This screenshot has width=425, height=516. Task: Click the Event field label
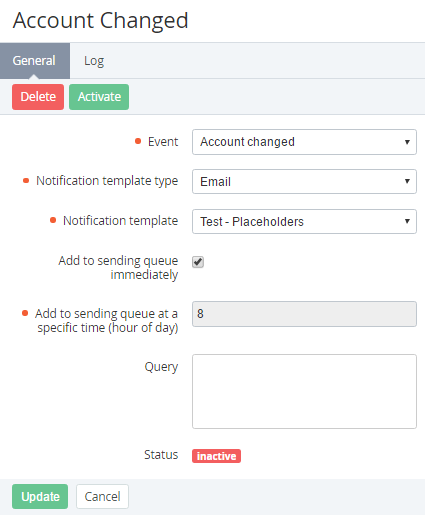tap(163, 142)
